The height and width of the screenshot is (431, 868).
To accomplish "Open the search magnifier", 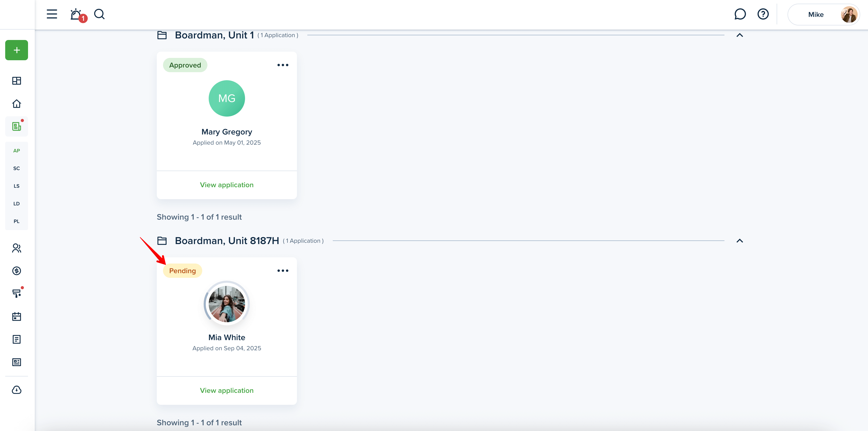I will pos(99,14).
